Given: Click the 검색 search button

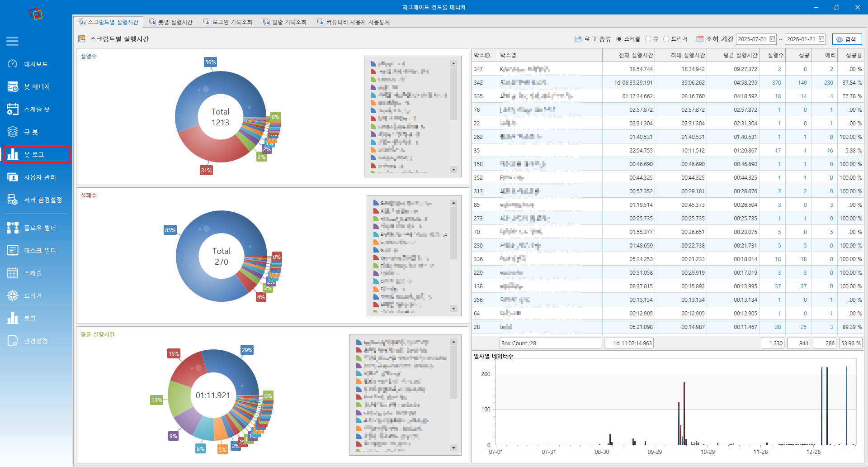Looking at the screenshot, I should click(847, 39).
